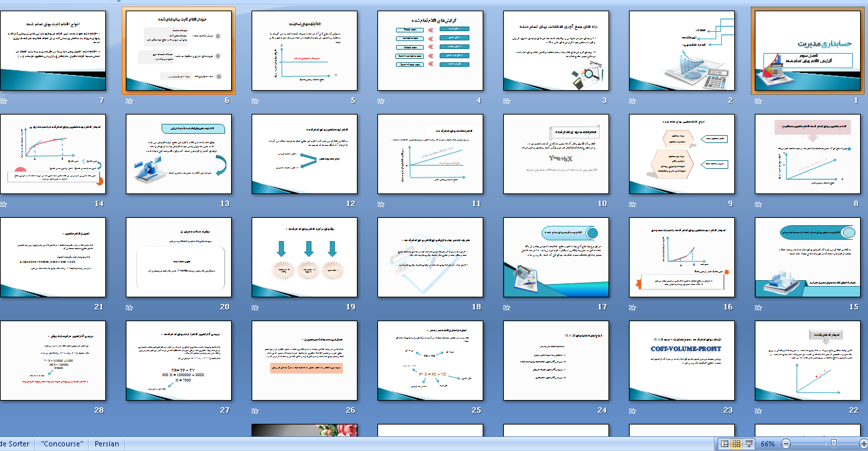Click the transition star icon under slide 13

[130, 204]
